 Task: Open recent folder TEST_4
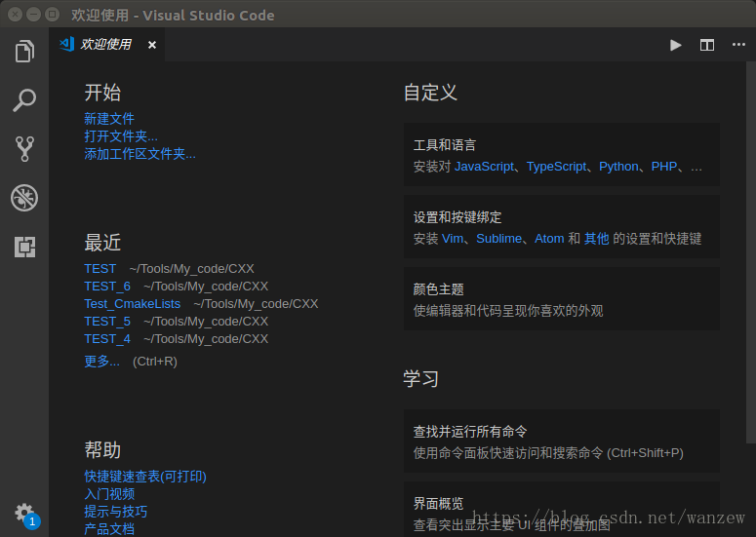[107, 339]
